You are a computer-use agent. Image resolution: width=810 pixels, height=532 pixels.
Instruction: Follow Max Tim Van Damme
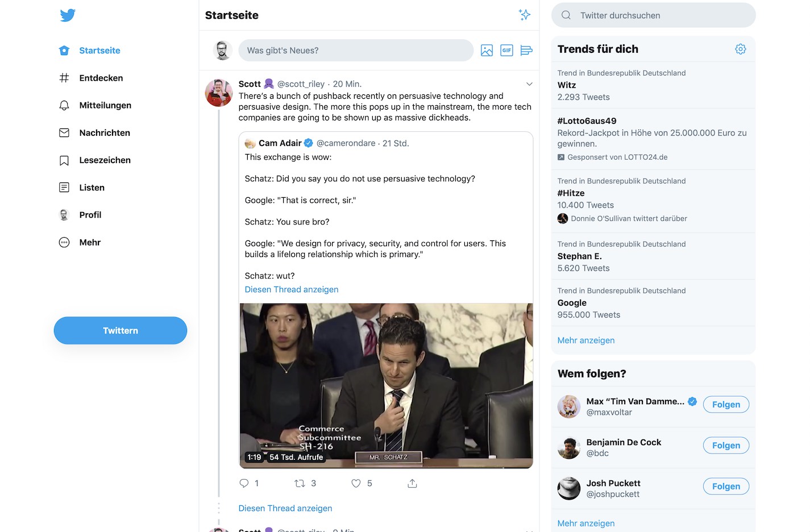coord(726,405)
